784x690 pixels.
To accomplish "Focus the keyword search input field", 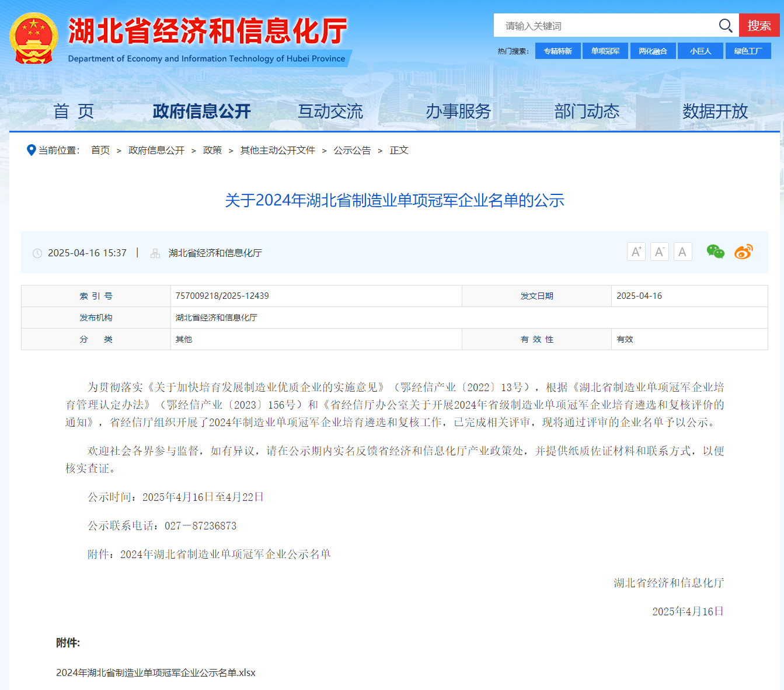I will [605, 26].
